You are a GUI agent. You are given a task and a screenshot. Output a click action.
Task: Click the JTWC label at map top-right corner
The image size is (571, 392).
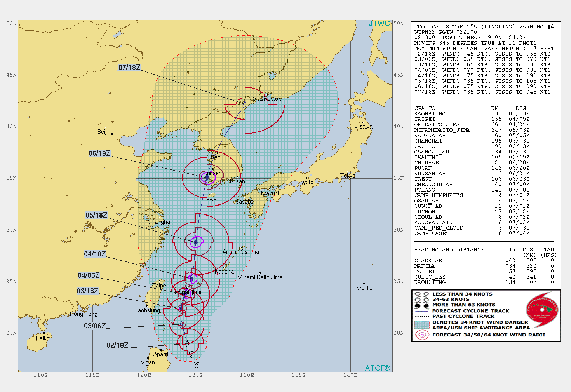click(379, 24)
